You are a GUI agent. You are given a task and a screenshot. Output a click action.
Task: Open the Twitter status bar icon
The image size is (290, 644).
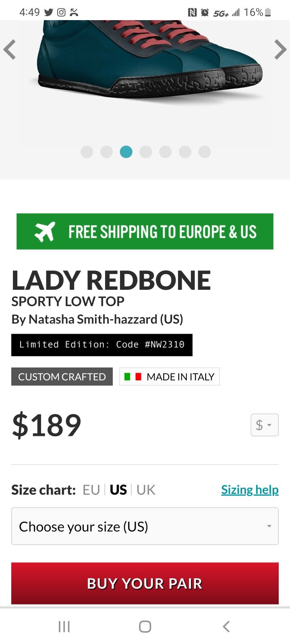coord(48,12)
